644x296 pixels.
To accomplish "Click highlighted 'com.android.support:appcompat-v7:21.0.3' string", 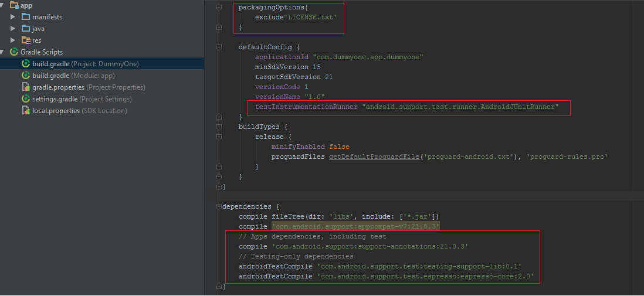I will 355,227.
